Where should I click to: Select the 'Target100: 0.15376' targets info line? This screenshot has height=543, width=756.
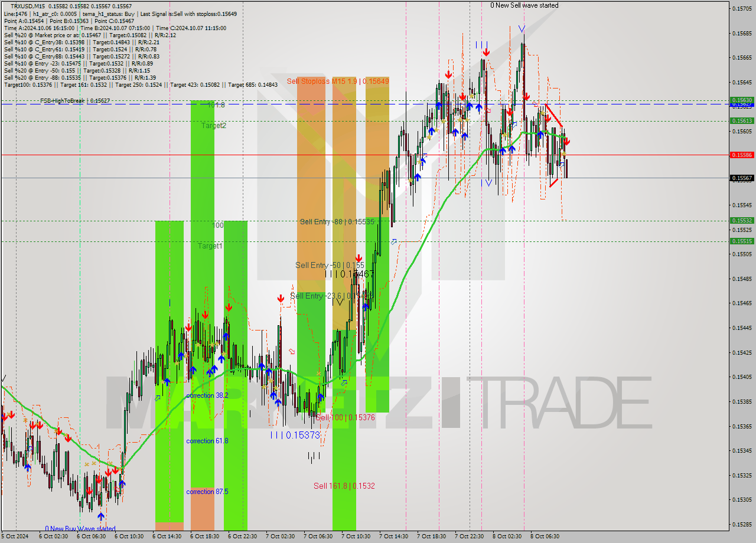click(141, 84)
